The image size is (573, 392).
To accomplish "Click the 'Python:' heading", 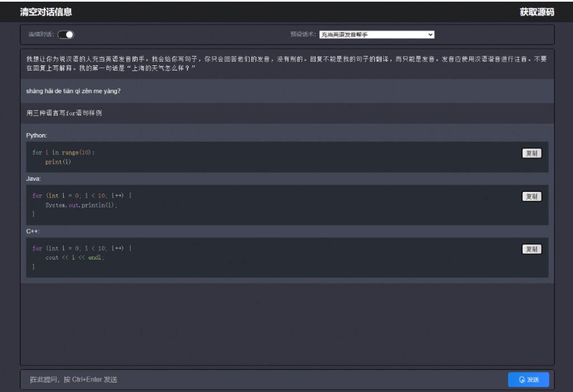I will click(x=36, y=135).
